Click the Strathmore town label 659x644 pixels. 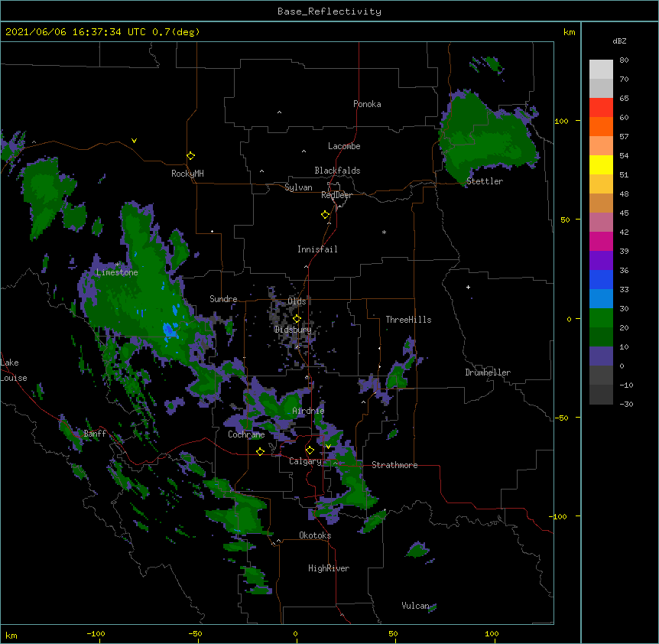click(x=394, y=465)
